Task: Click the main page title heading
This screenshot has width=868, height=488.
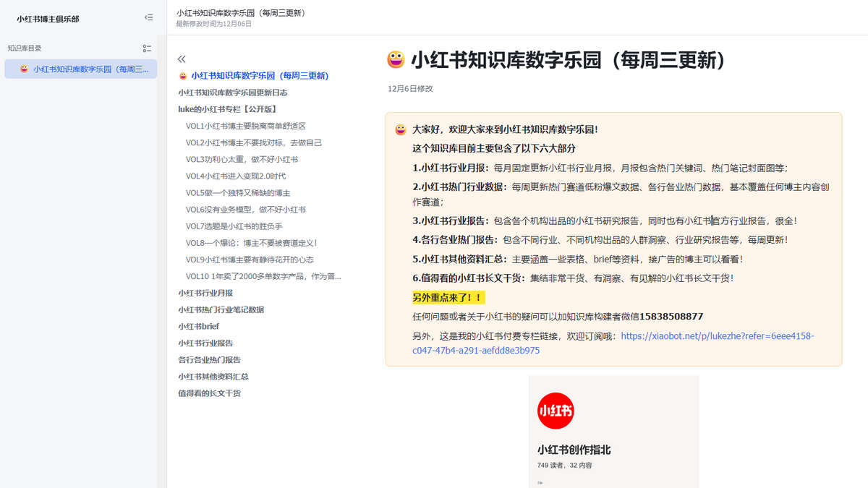Action: 568,60
